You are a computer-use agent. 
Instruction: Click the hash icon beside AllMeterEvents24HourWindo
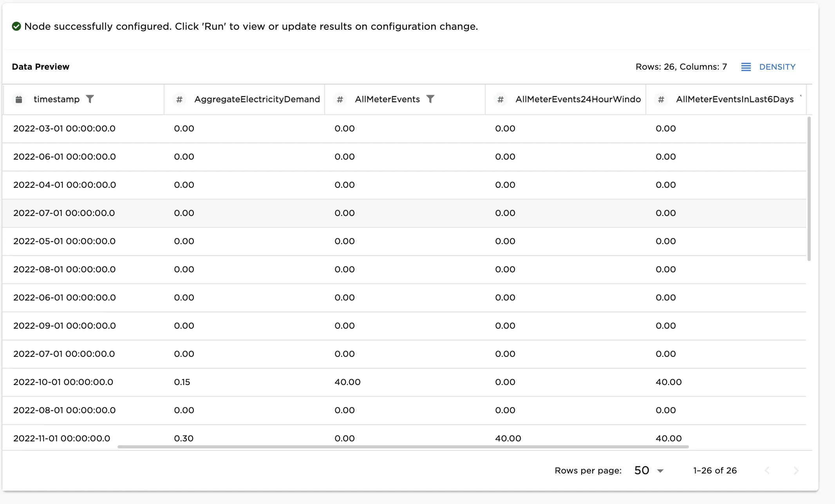501,99
